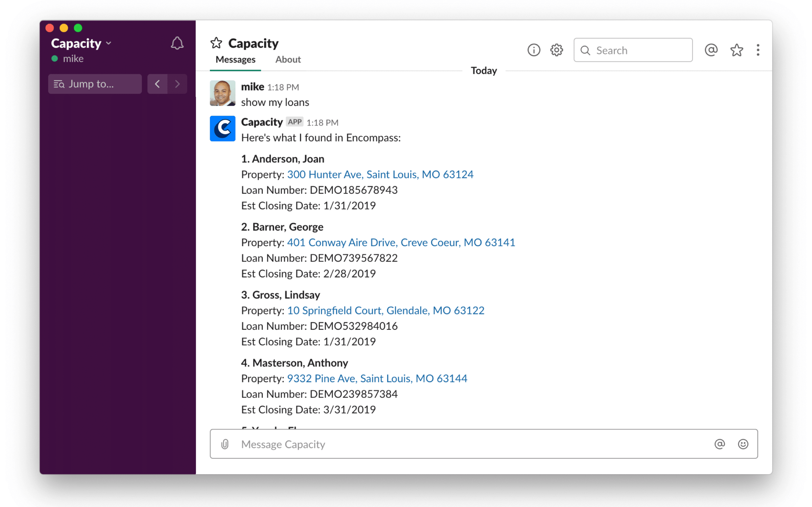The height and width of the screenshot is (507, 812).
Task: Click the attach file paperclip icon
Action: 225,444
